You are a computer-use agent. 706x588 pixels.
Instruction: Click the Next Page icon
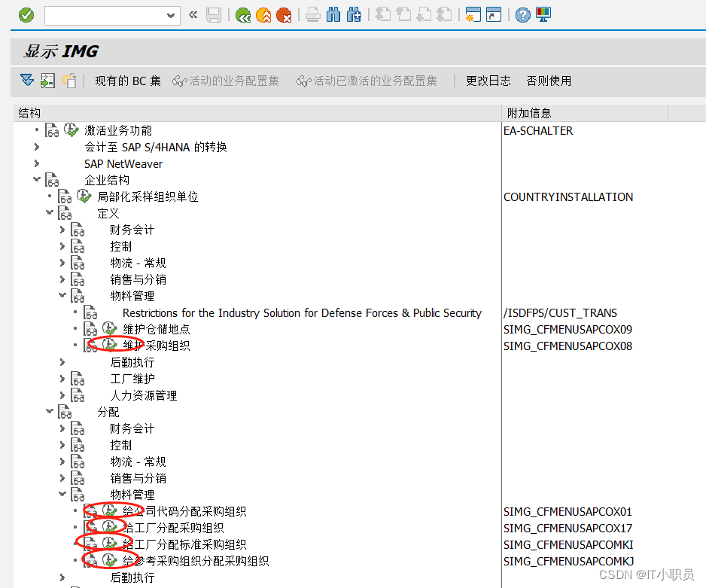[x=425, y=15]
